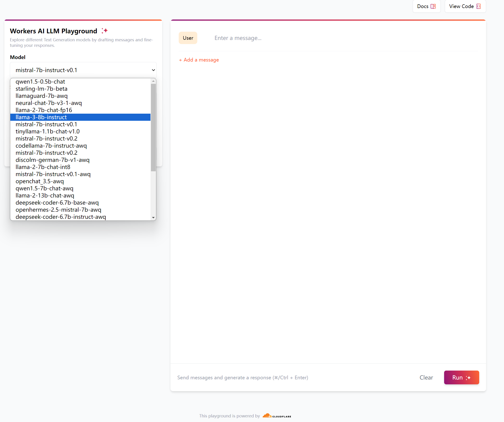Choose the highlighted llama-3-8b-instruct option
The image size is (504, 422).
coord(80,117)
